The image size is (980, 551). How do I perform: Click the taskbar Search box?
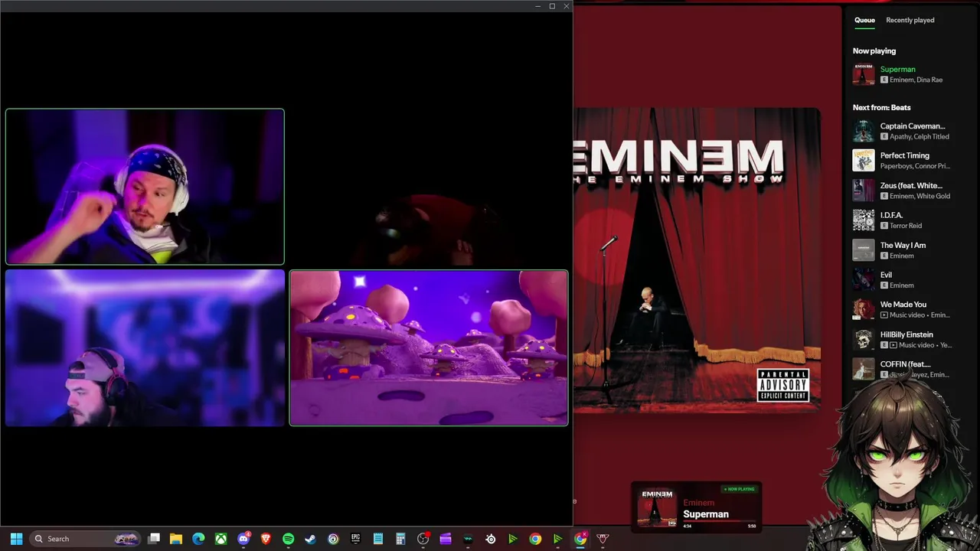(84, 539)
